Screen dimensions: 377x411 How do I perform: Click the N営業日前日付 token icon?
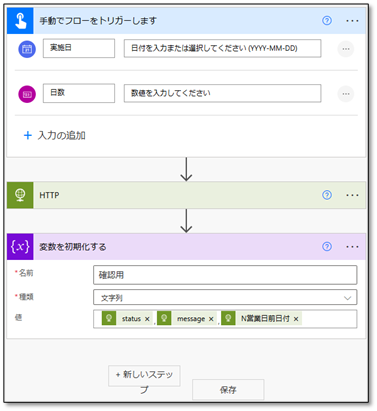[228, 318]
